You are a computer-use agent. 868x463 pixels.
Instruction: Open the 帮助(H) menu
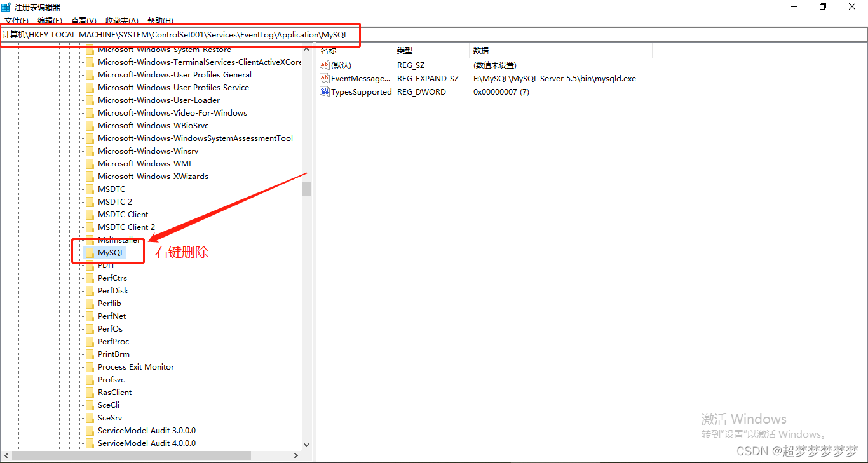[160, 21]
